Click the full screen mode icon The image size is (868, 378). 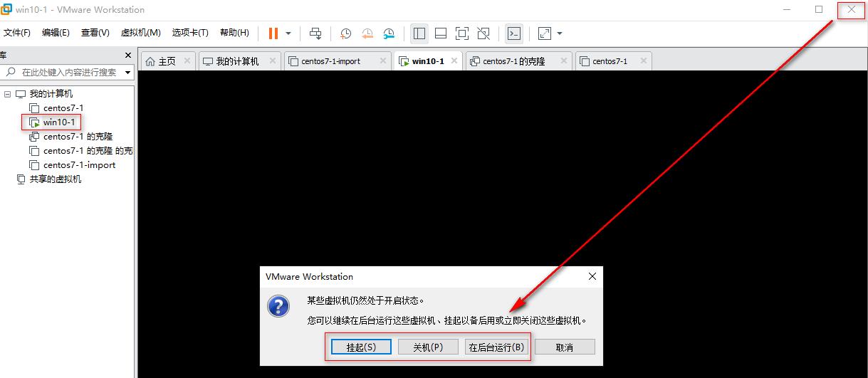point(462,33)
